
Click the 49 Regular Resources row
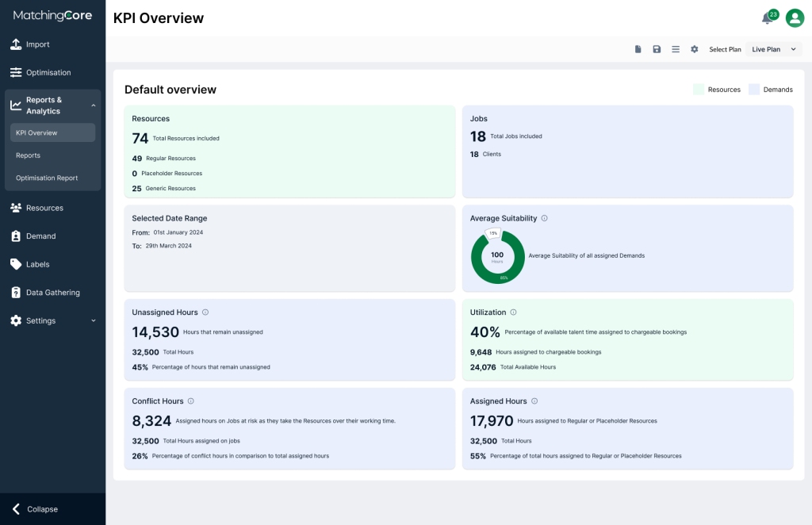coord(163,159)
